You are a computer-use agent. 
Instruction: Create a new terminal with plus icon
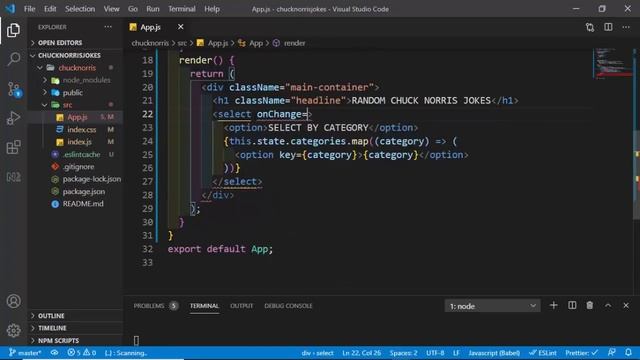coord(553,305)
